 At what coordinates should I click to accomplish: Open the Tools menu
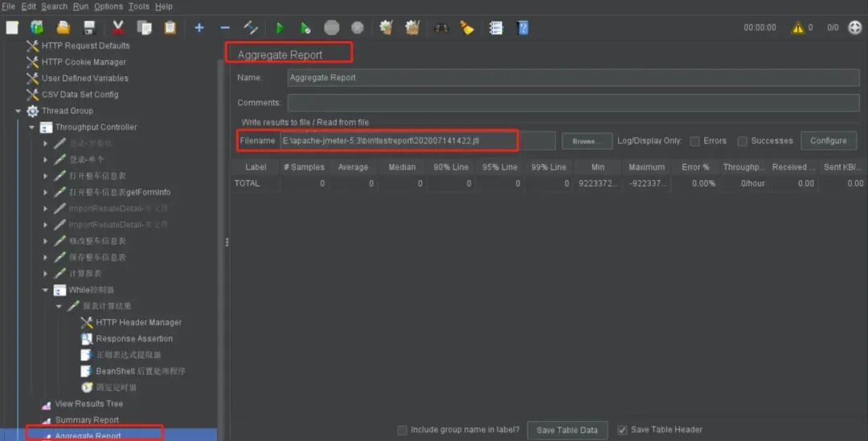click(x=138, y=6)
